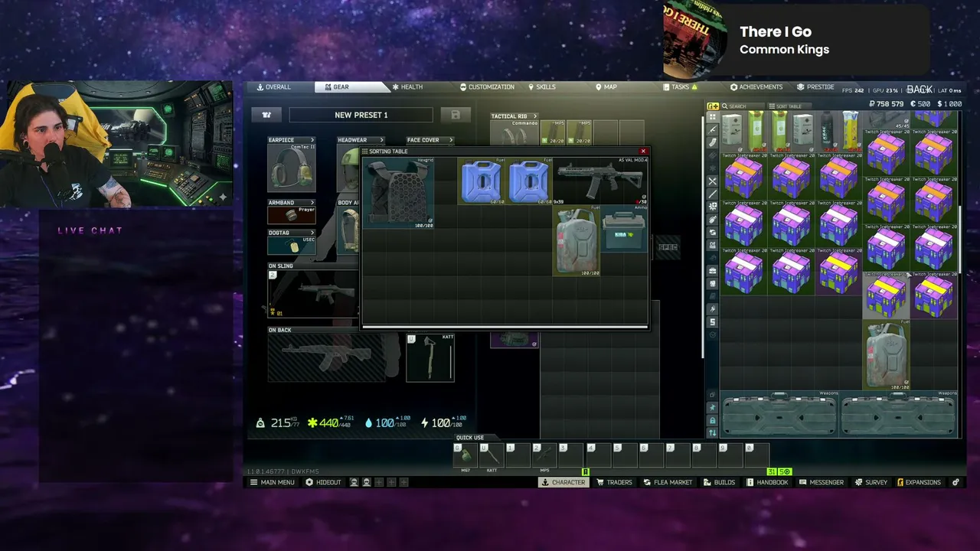Select the ComTac II headset
This screenshot has height=551, width=980.
click(292, 168)
